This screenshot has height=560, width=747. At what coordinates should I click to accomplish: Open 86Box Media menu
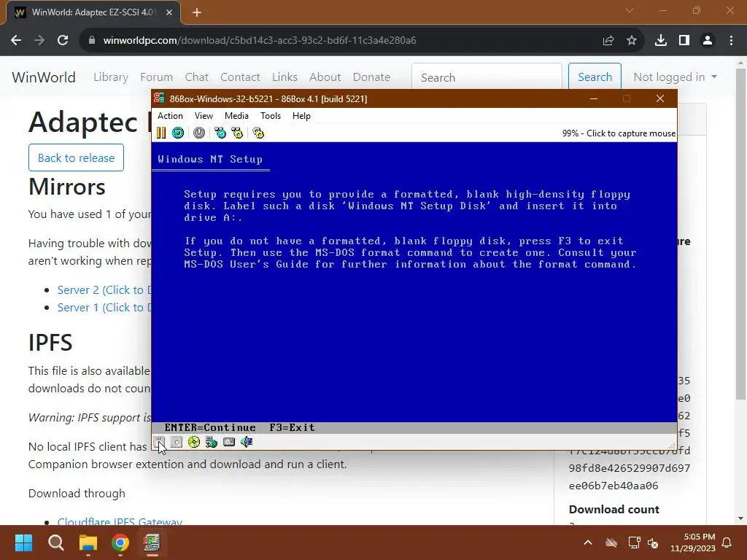pyautogui.click(x=236, y=116)
